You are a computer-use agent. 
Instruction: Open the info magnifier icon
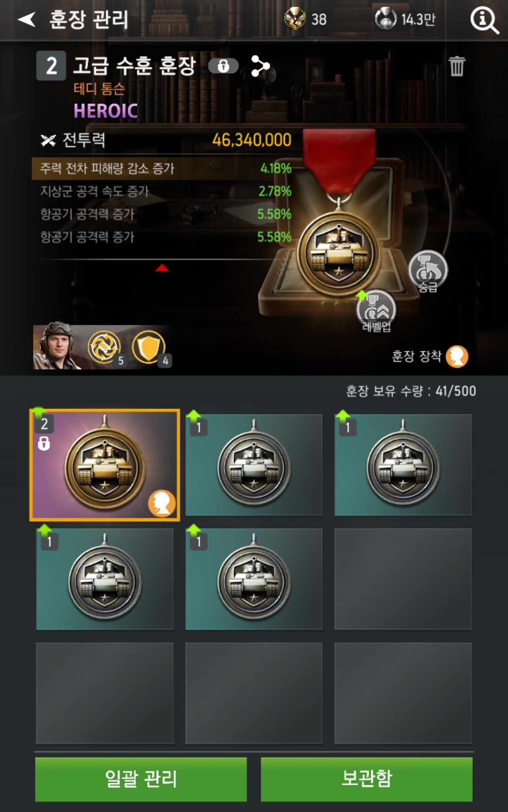[484, 19]
